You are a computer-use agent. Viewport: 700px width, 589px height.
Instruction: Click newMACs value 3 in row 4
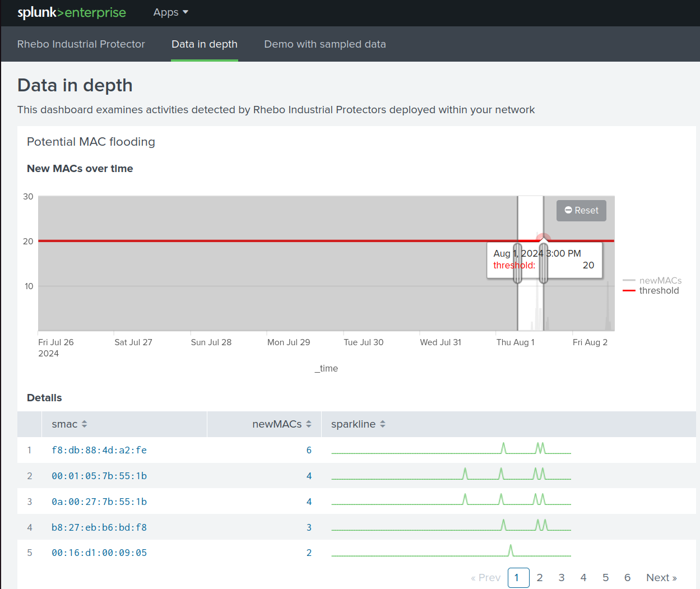click(x=309, y=527)
